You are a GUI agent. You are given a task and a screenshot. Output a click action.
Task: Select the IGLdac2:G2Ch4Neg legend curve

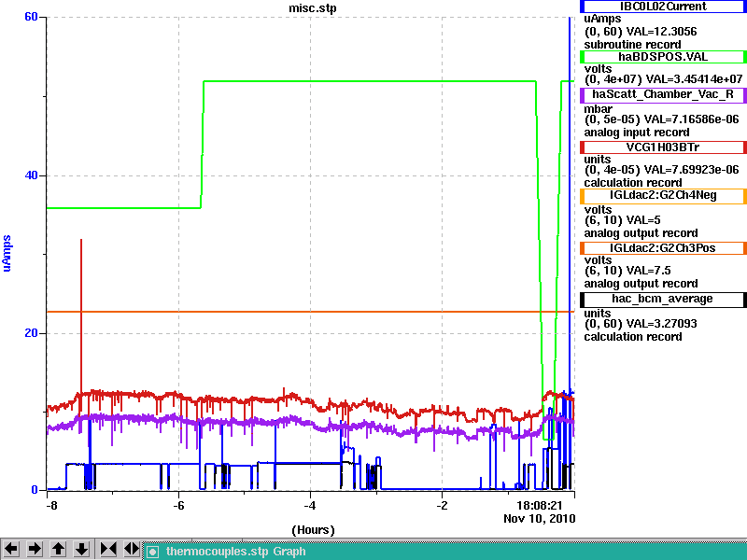tap(663, 195)
